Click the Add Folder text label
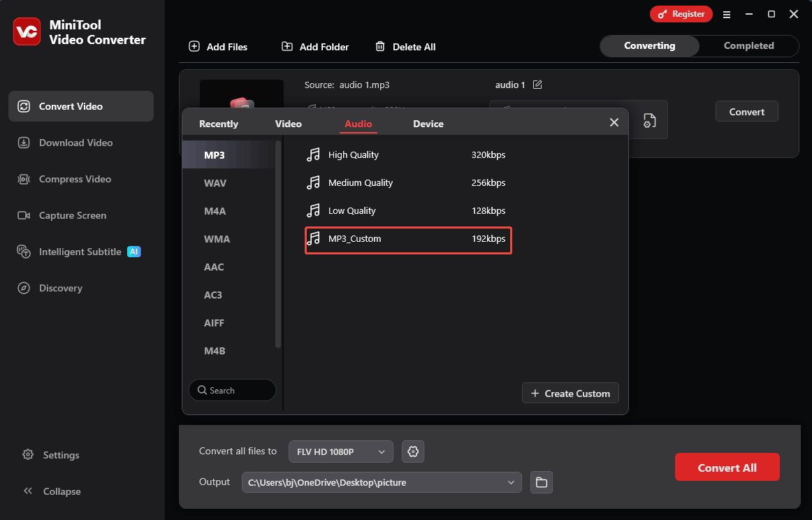This screenshot has height=520, width=812. tap(324, 47)
